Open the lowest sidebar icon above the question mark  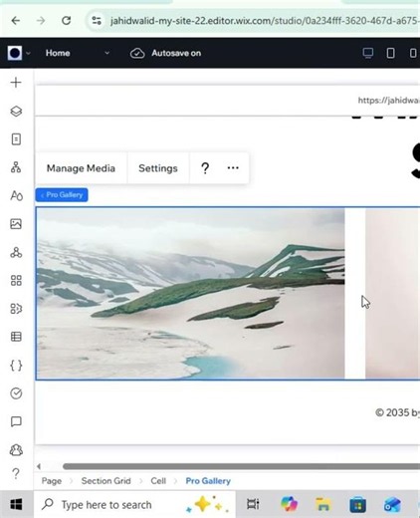tap(16, 450)
